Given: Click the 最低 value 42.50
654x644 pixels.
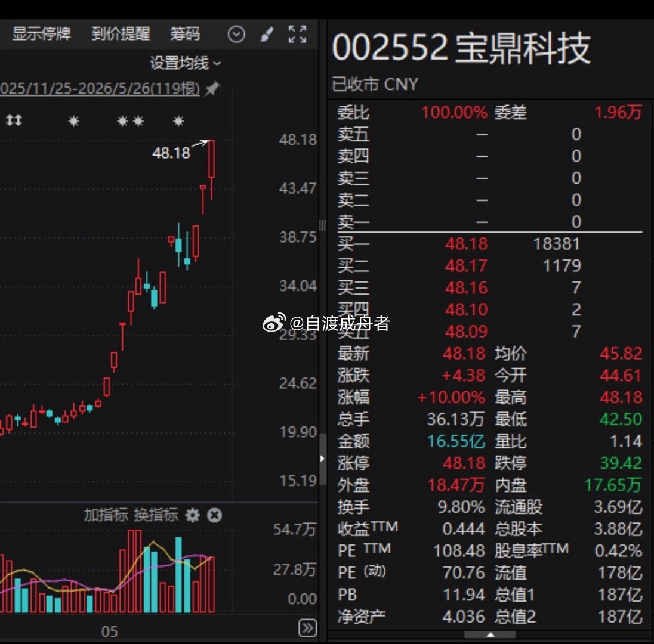Looking at the screenshot, I should click(x=621, y=419).
